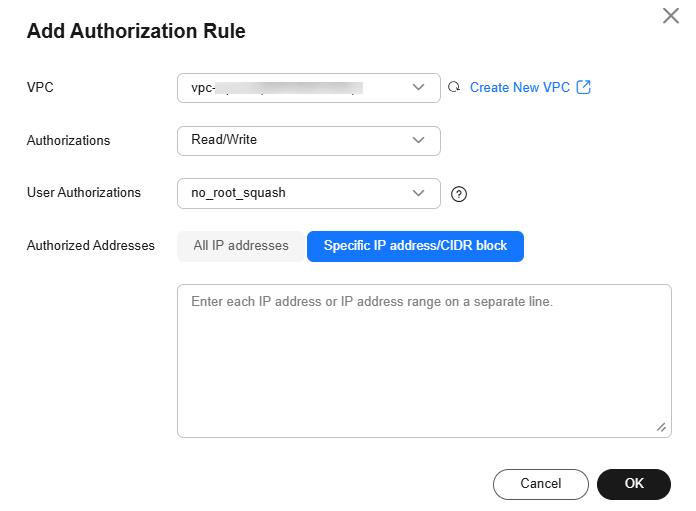
Task: Click the external link icon after Create New VPC
Action: 584,88
